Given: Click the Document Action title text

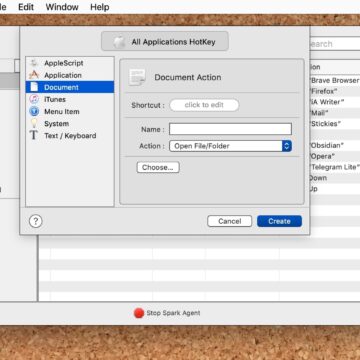Looking at the screenshot, I should pyautogui.click(x=188, y=77).
